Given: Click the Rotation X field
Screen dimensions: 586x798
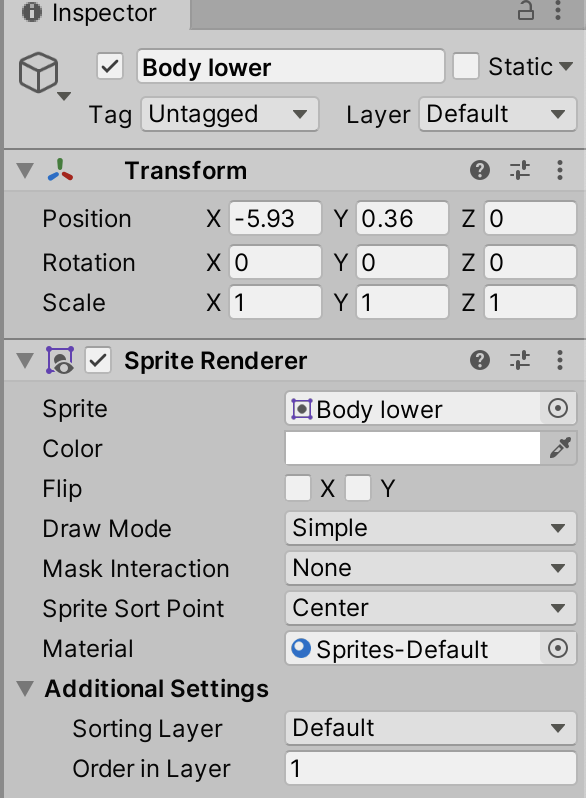Looking at the screenshot, I should click(x=275, y=262).
